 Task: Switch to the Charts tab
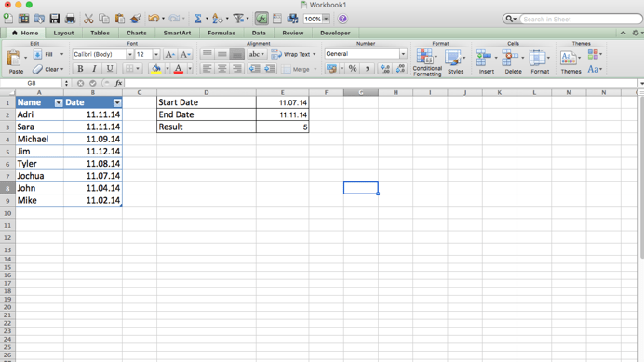click(137, 33)
